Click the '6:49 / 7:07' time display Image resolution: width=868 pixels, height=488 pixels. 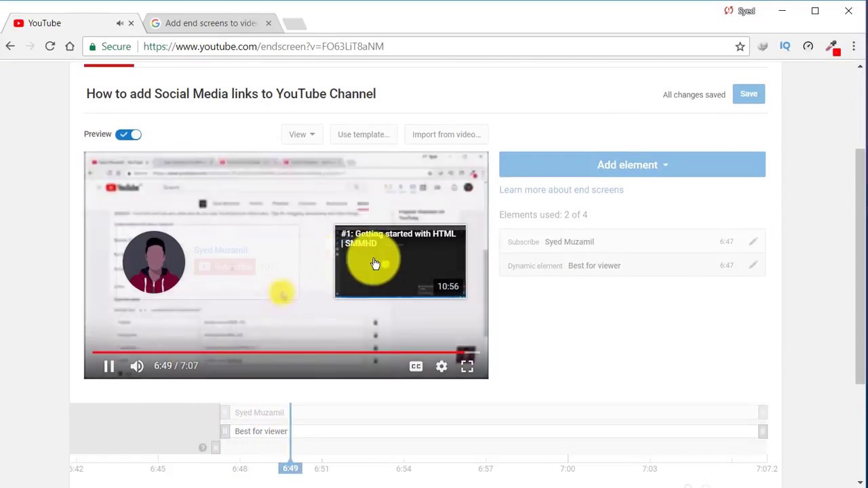[176, 366]
